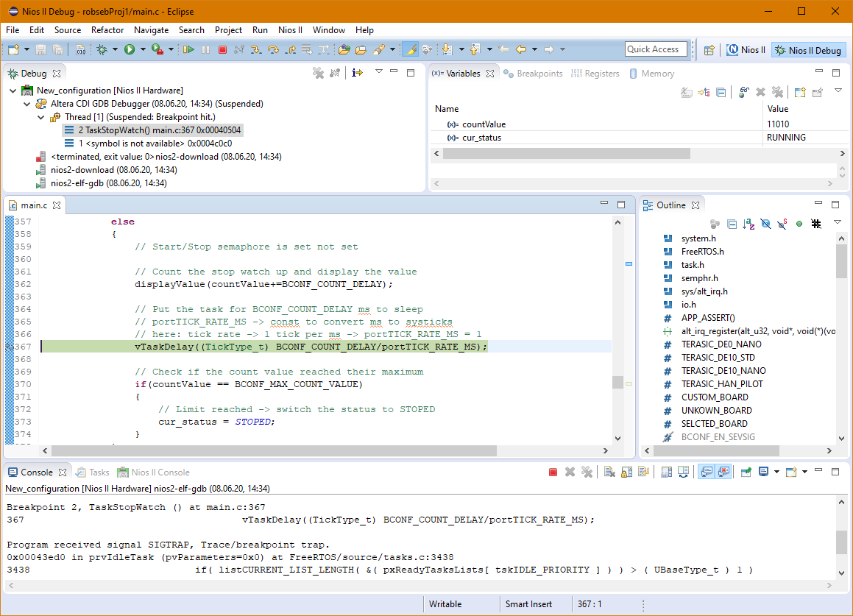Open the Refactor menu
853x616 pixels.
click(x=107, y=30)
